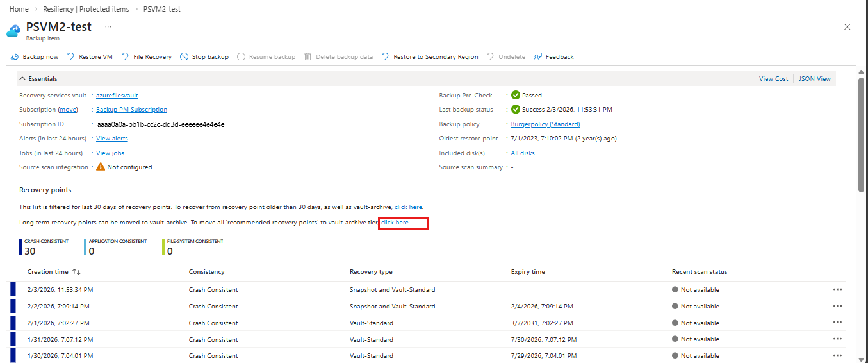
Task: Open more options for 1/30/2026 recovery point
Action: 837,355
